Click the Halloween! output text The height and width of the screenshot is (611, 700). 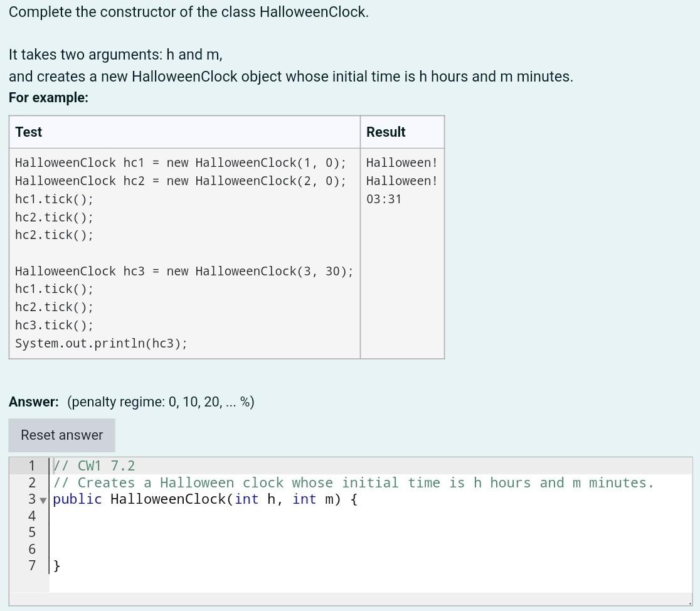click(401, 162)
